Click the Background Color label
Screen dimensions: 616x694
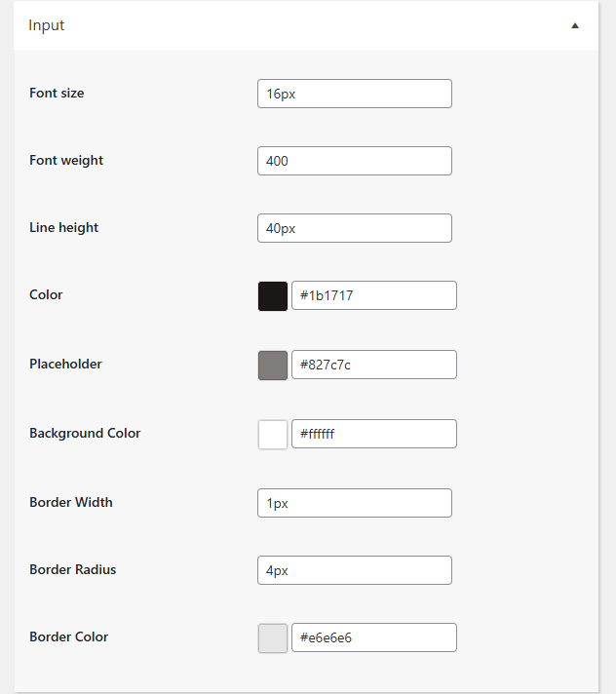(85, 434)
